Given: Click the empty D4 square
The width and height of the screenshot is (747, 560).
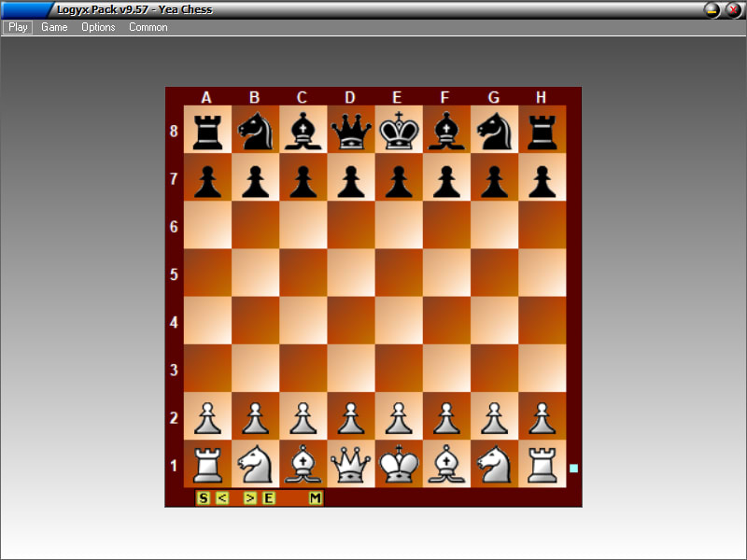Looking at the screenshot, I should point(351,320).
